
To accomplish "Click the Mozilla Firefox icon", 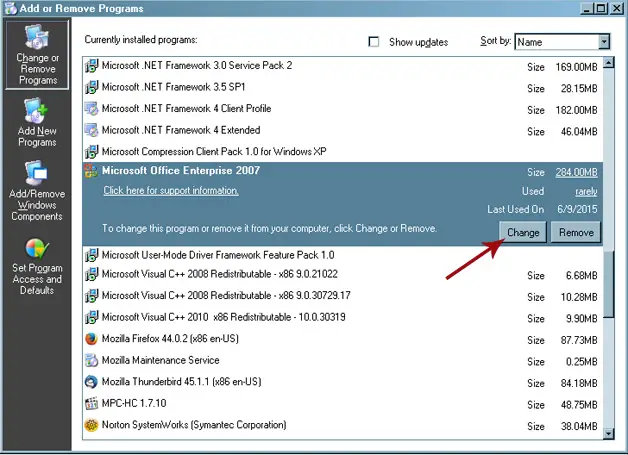I will tap(91, 339).
